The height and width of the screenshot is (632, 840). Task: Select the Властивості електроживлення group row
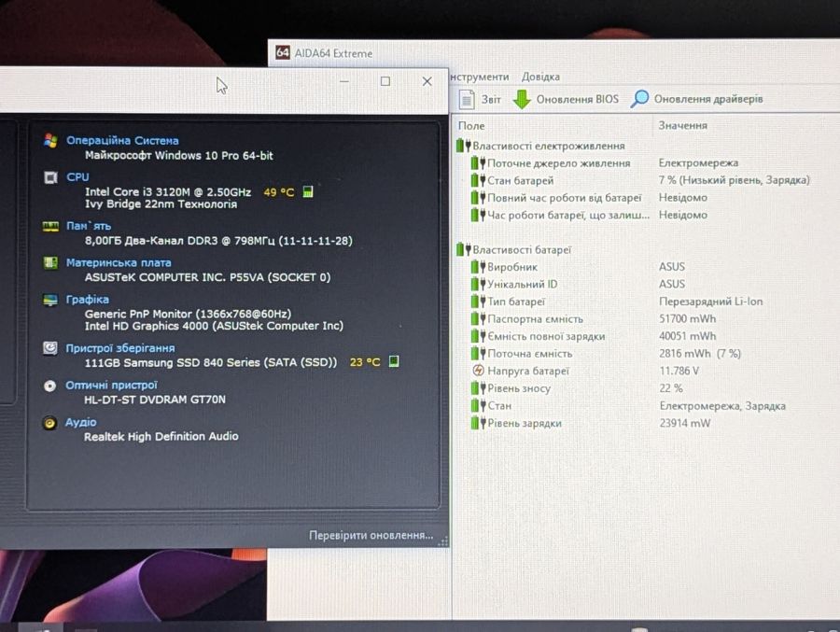[541, 146]
